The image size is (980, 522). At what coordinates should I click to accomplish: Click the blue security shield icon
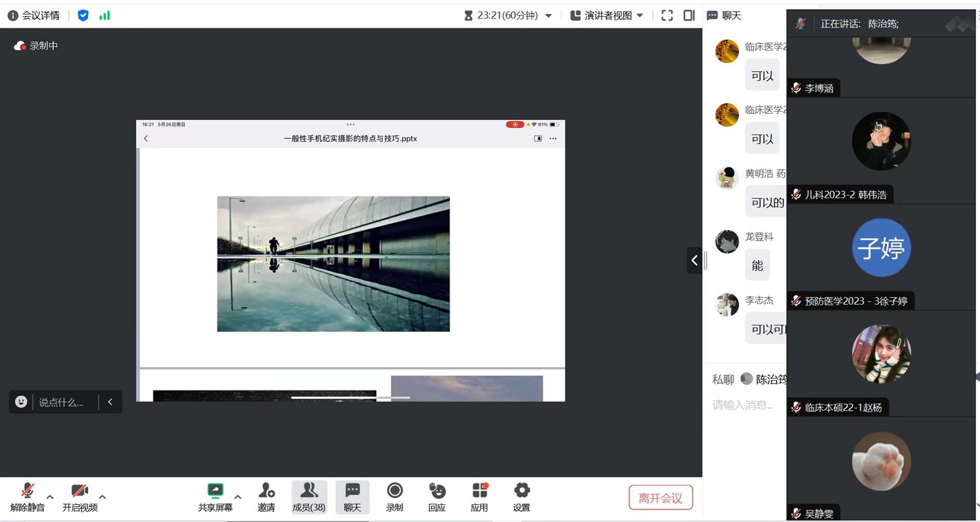coord(83,15)
